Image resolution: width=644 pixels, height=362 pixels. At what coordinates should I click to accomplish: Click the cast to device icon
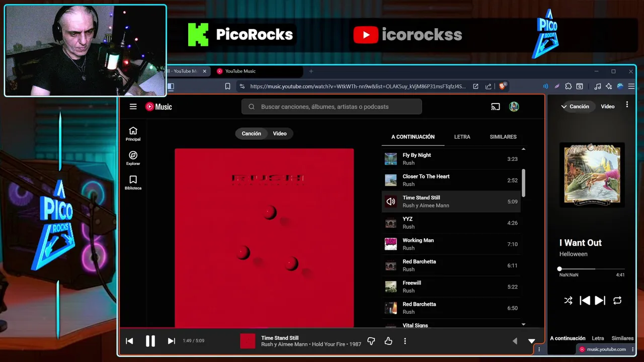[496, 107]
